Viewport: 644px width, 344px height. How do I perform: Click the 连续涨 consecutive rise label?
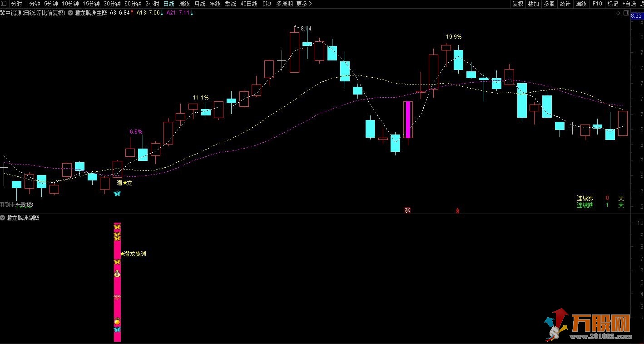point(585,198)
